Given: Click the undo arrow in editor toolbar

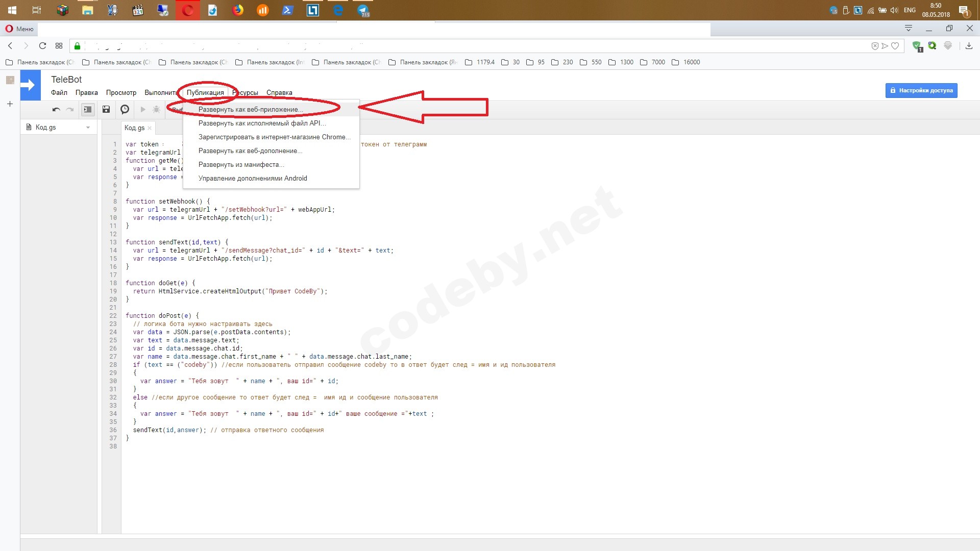Looking at the screenshot, I should (56, 109).
